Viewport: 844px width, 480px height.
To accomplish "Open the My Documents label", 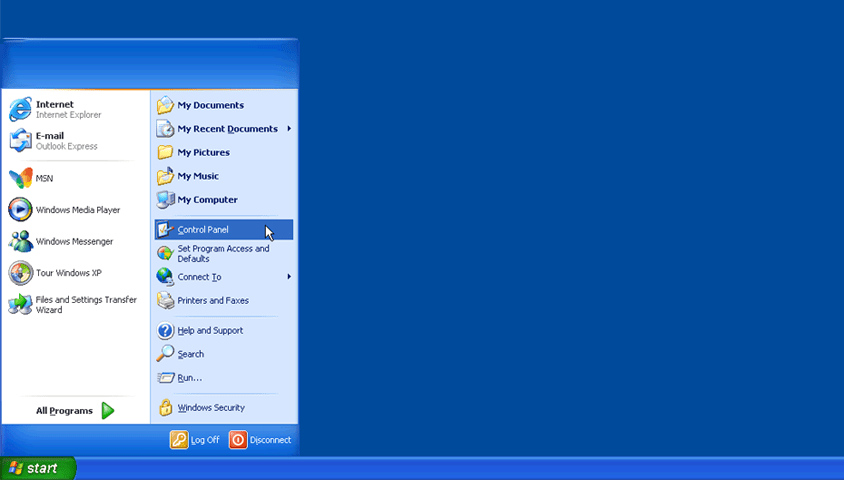I will pyautogui.click(x=210, y=105).
